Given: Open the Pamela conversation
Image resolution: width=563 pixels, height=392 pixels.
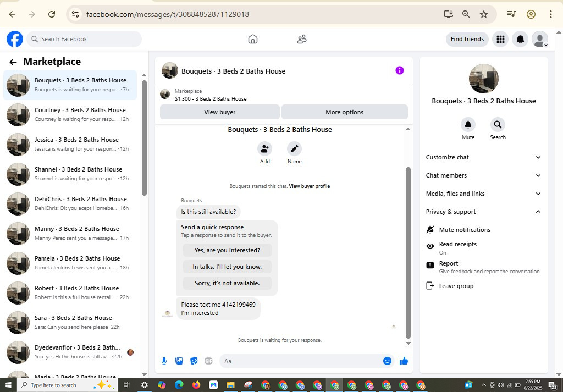Looking at the screenshot, I should (70, 263).
